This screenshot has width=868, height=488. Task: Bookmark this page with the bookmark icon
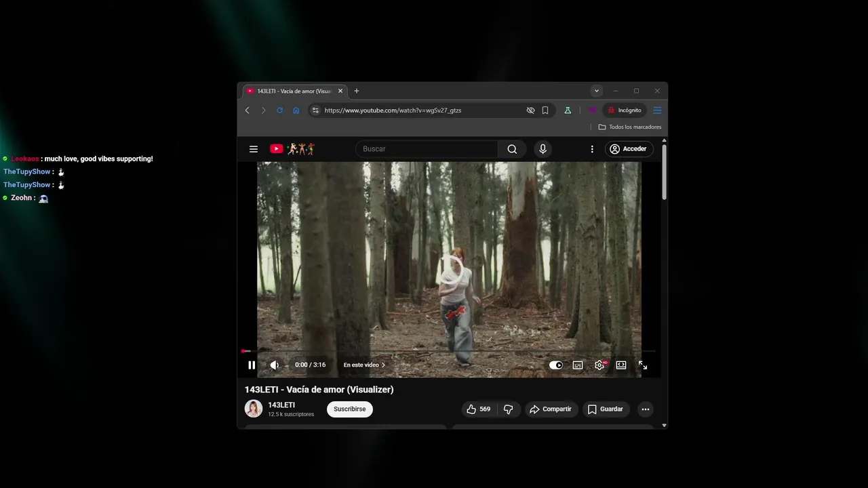(x=545, y=110)
